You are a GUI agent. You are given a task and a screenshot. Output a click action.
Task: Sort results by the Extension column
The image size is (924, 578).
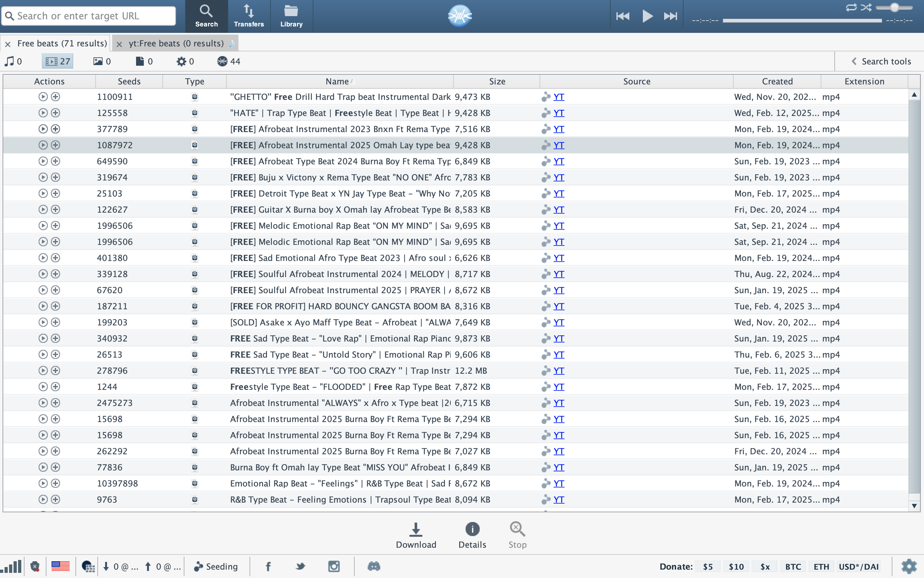864,81
